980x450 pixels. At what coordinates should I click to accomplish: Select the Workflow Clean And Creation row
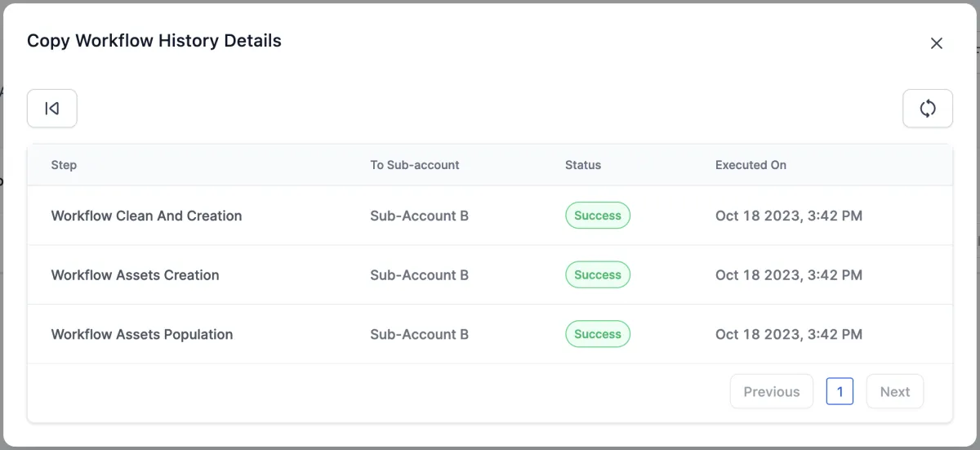146,216
